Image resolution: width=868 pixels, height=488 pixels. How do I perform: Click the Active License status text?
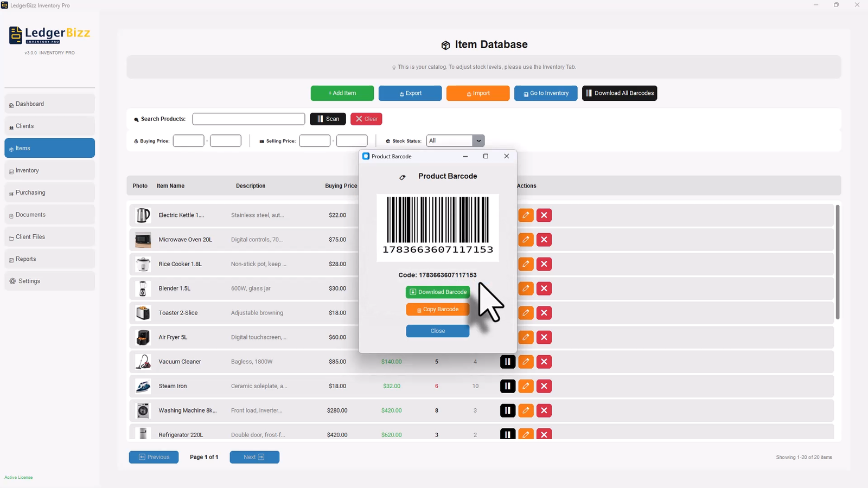pos(18,478)
